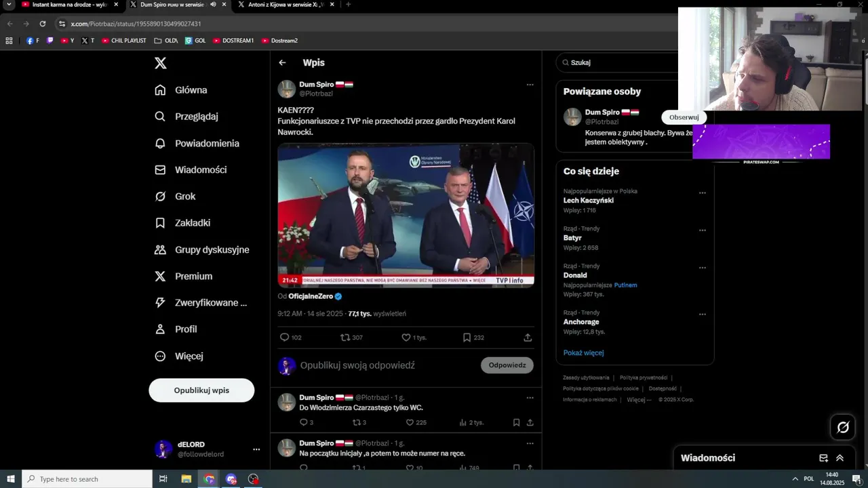Viewport: 868px width, 488px height.
Task: Open Wiadomości in left sidebar
Action: pyautogui.click(x=191, y=170)
